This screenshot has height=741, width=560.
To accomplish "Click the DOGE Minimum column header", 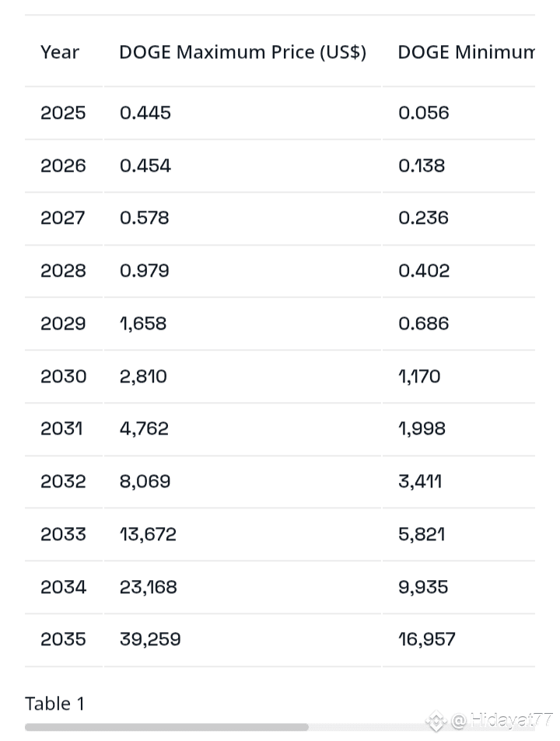I will 466,52.
